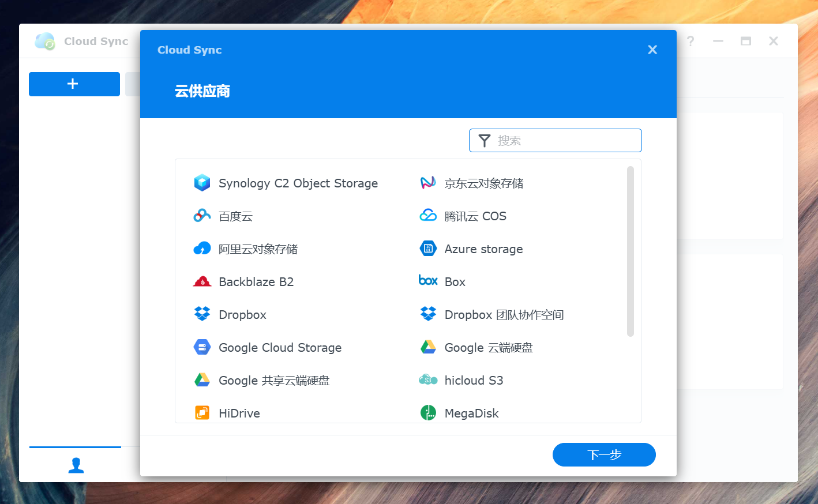
Task: Choose 'HiDrive' label
Action: 239,413
